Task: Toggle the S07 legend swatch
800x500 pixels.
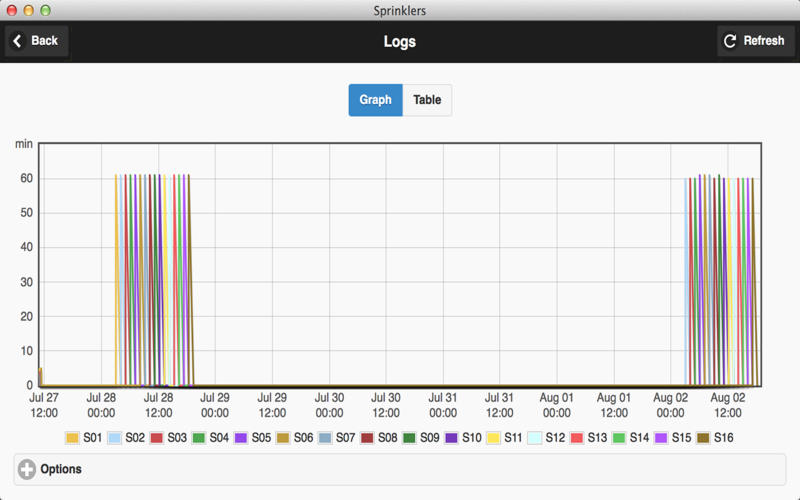Action: [x=324, y=438]
